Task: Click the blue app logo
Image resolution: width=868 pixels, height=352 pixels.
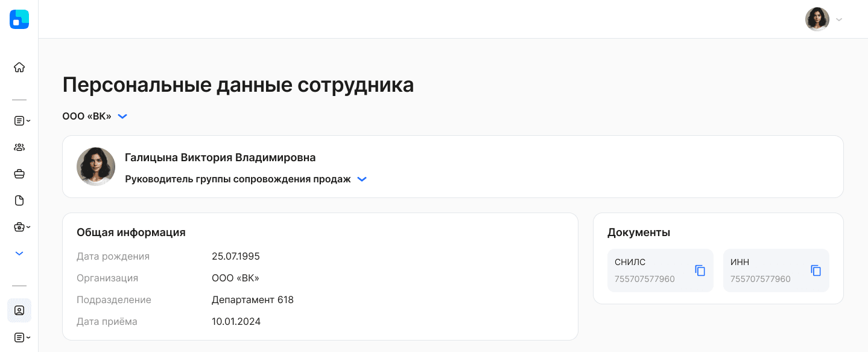Action: coord(19,19)
